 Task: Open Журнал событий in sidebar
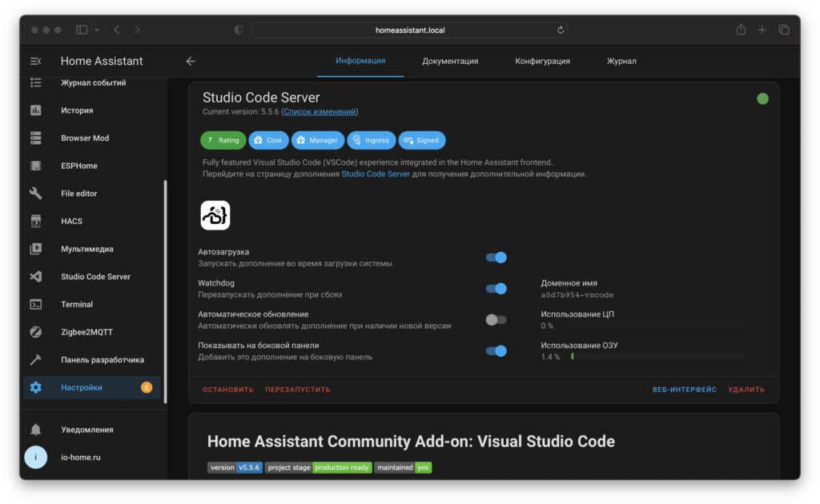click(x=93, y=82)
